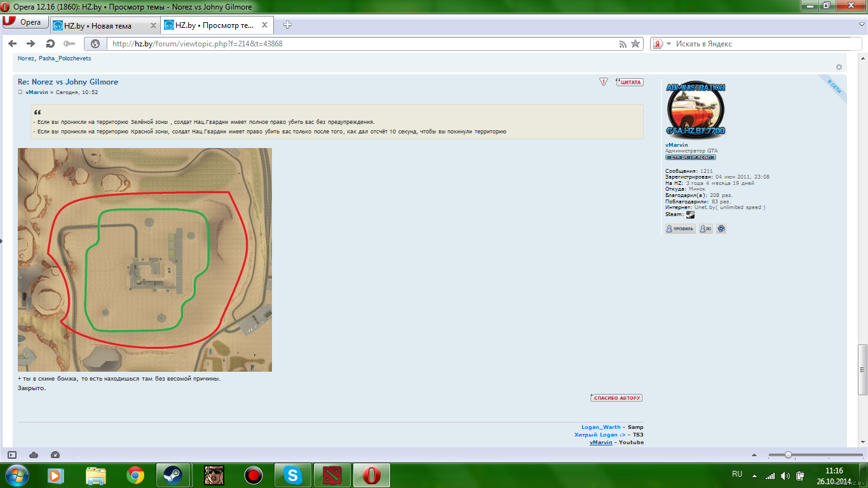Viewport: 868px width, 488px height.
Task: Open a new tab with the plus button
Action: [287, 25]
